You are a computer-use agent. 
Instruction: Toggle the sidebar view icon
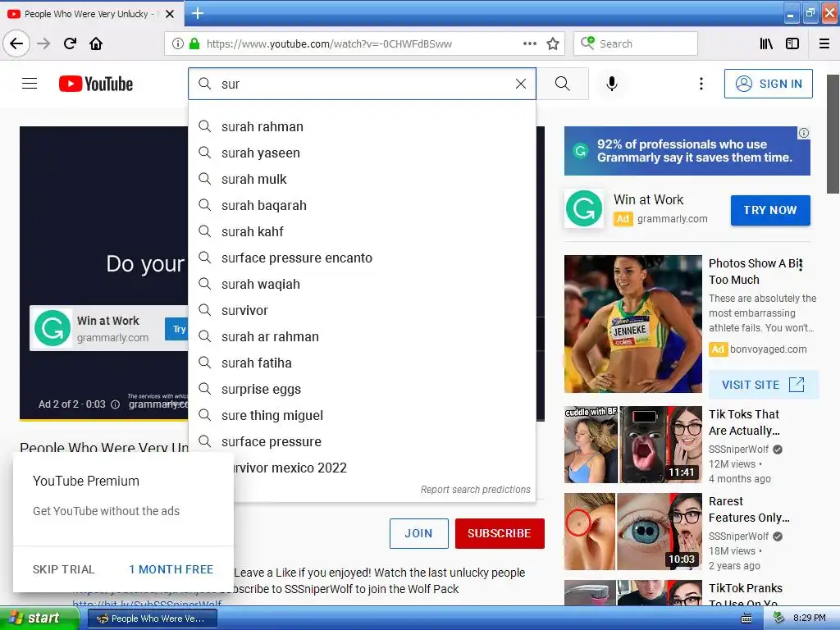click(792, 44)
